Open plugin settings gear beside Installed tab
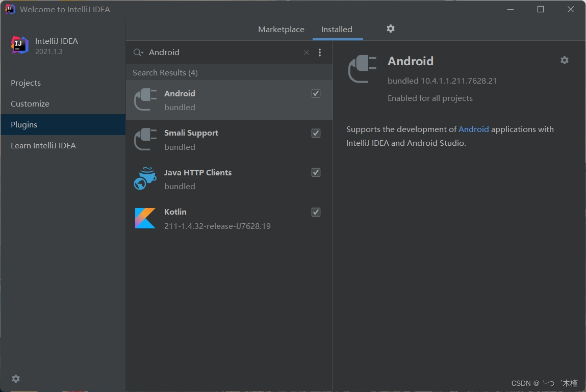The width and height of the screenshot is (586, 392). point(390,29)
